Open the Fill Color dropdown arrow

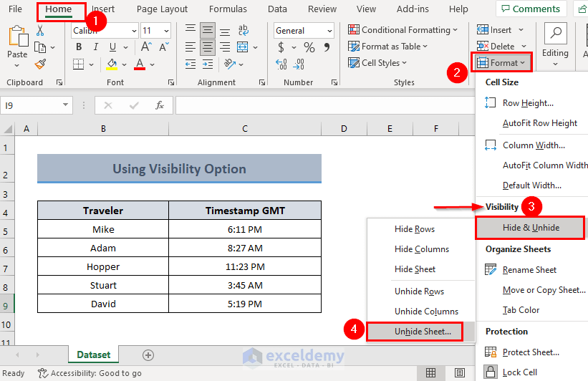pyautogui.click(x=124, y=64)
